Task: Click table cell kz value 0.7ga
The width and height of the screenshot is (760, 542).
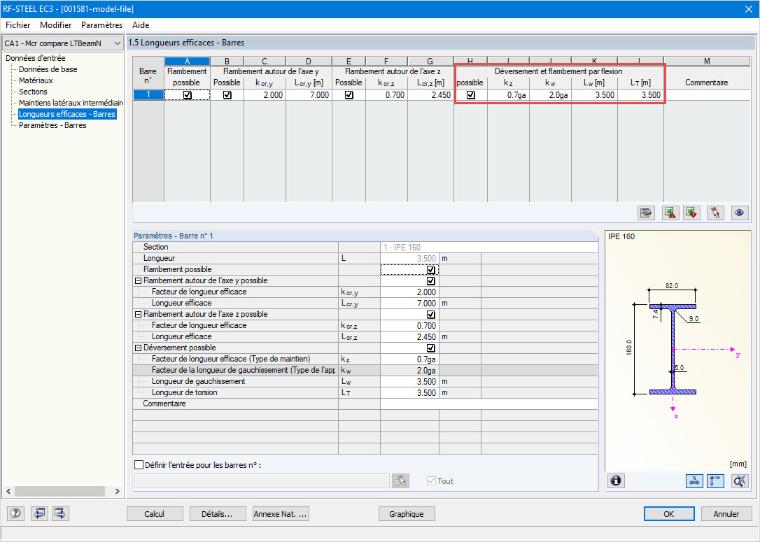Action: point(508,95)
